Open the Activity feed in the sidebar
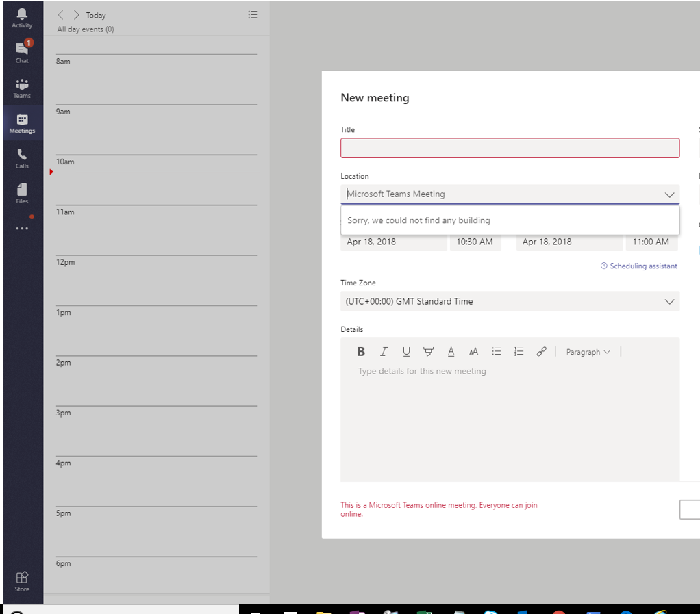The image size is (700, 614). point(22,18)
